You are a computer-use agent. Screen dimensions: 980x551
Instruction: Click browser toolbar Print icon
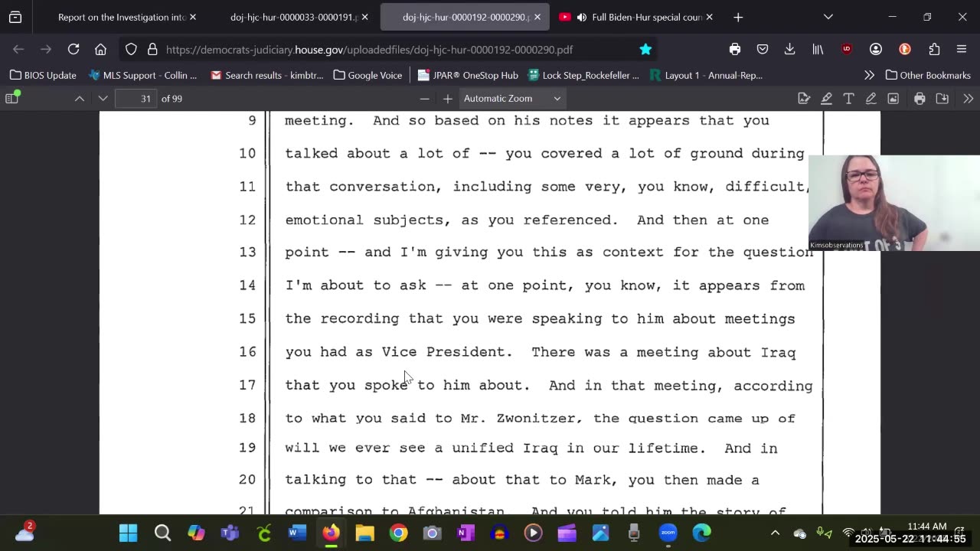[x=735, y=49]
